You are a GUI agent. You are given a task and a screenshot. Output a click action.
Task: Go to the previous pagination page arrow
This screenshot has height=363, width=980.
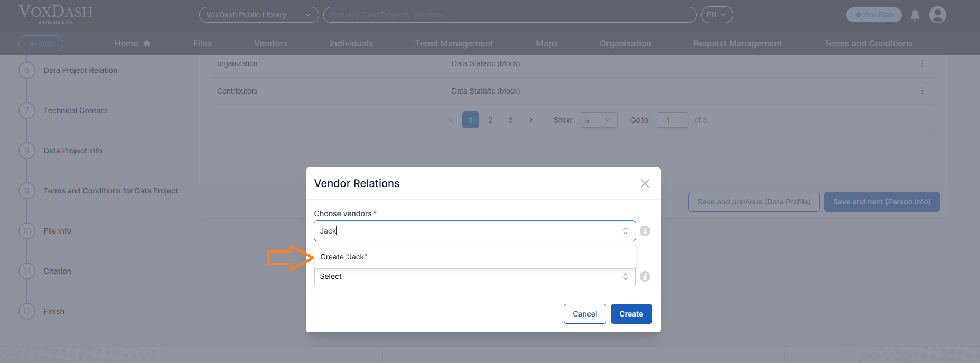point(451,120)
